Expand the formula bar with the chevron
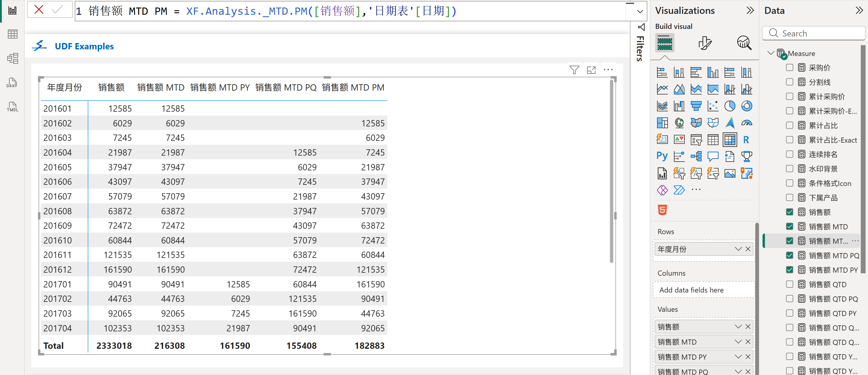Image resolution: width=868 pixels, height=375 pixels. (640, 11)
